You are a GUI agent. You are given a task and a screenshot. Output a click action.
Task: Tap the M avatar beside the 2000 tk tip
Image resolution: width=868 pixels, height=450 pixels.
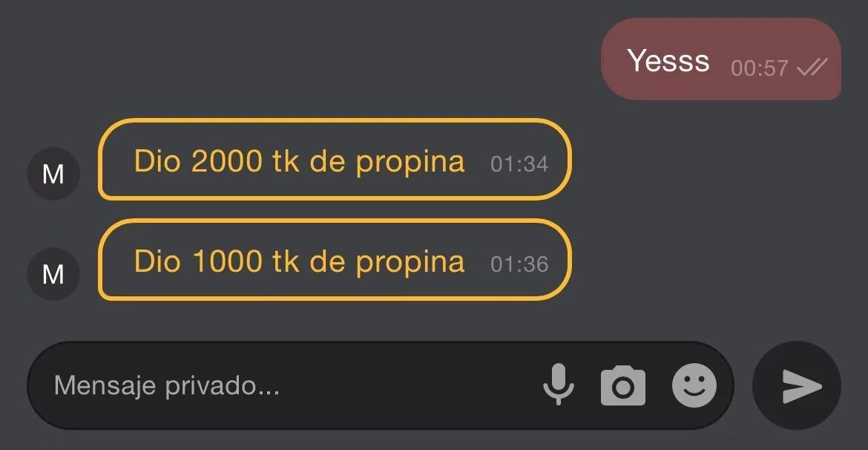(53, 174)
